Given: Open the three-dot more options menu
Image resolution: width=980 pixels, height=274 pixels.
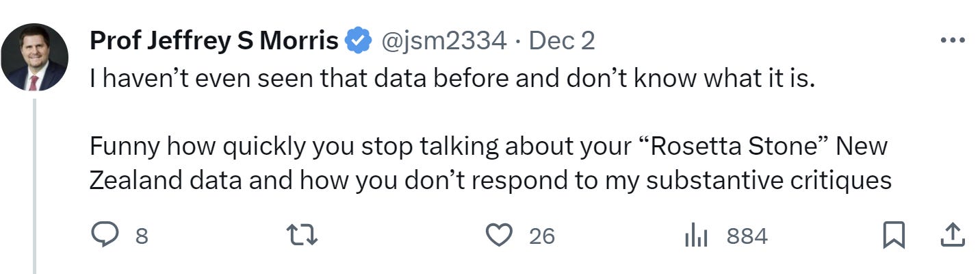Looking at the screenshot, I should pos(952,41).
